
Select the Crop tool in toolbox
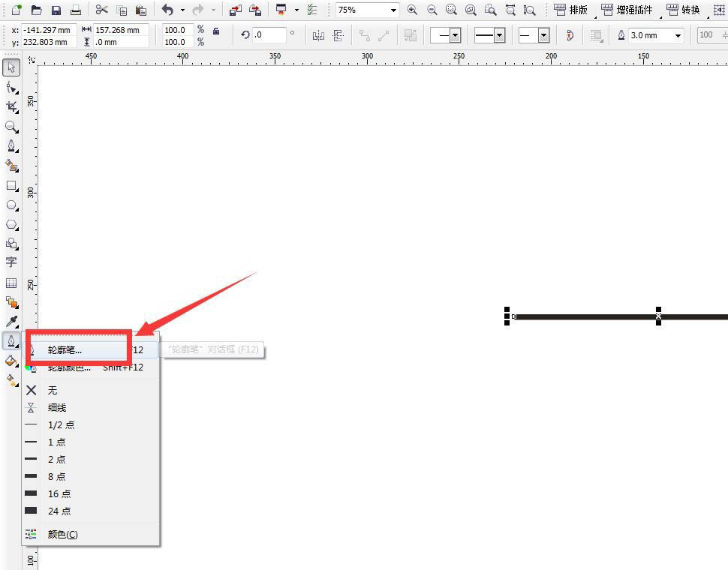(11, 107)
